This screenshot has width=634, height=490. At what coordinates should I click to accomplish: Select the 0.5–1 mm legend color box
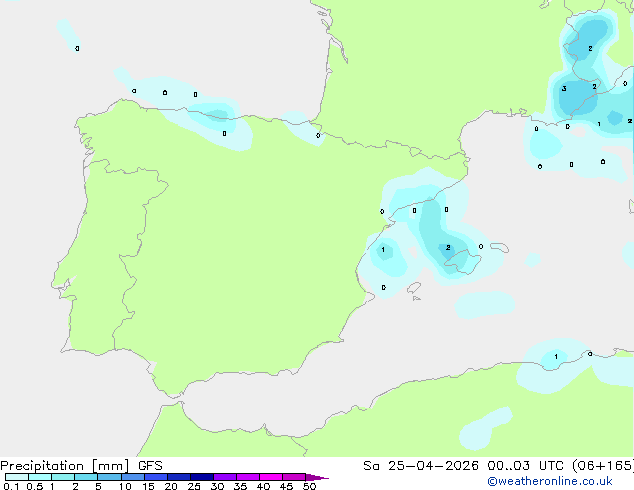point(40,477)
